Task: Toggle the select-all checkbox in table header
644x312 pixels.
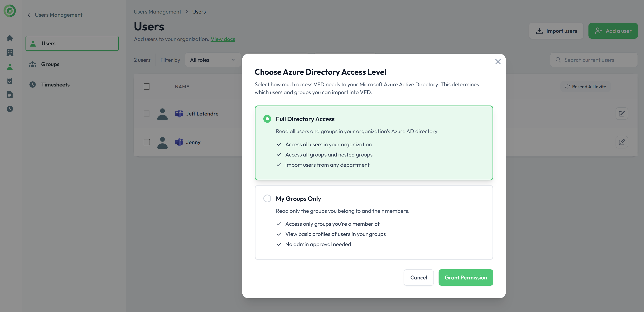Action: click(x=147, y=87)
